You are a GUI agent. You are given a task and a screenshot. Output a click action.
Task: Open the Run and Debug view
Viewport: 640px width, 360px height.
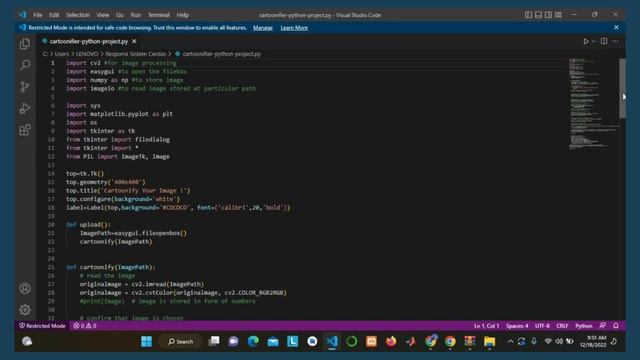[x=25, y=108]
